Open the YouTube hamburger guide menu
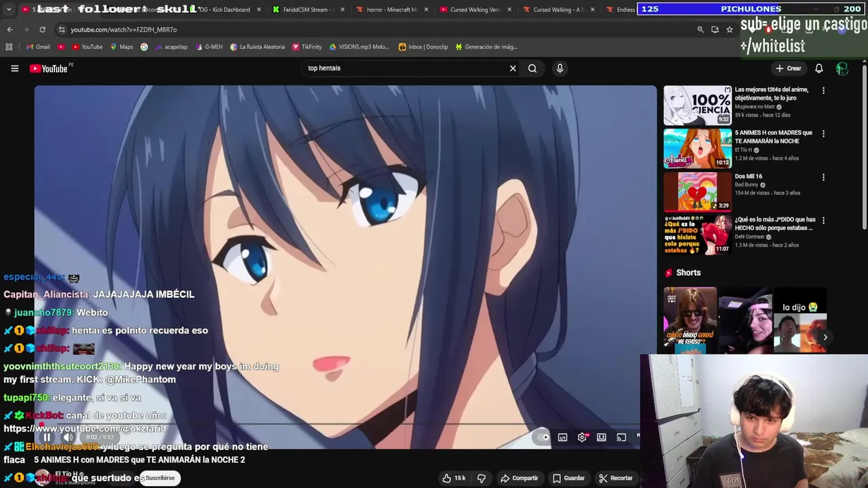 14,68
